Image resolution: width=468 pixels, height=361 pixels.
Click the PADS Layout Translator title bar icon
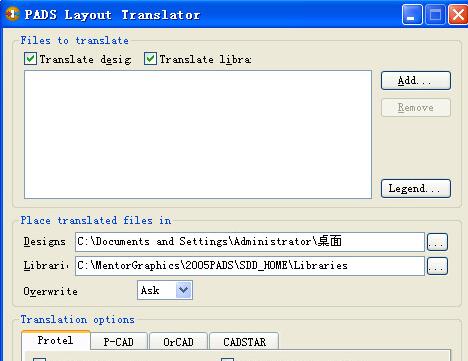click(12, 14)
